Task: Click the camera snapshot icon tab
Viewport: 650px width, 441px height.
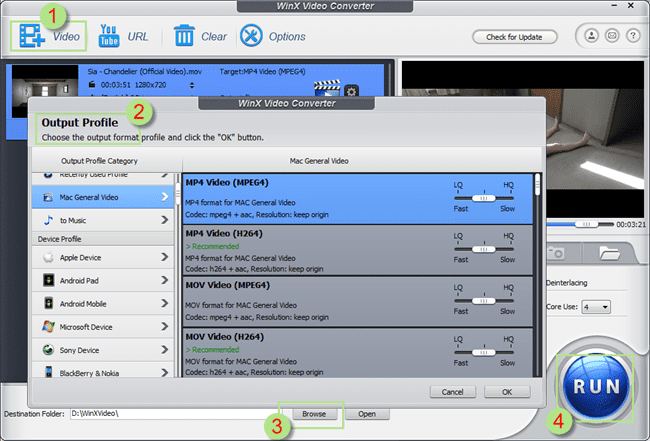Action: pyautogui.click(x=555, y=253)
